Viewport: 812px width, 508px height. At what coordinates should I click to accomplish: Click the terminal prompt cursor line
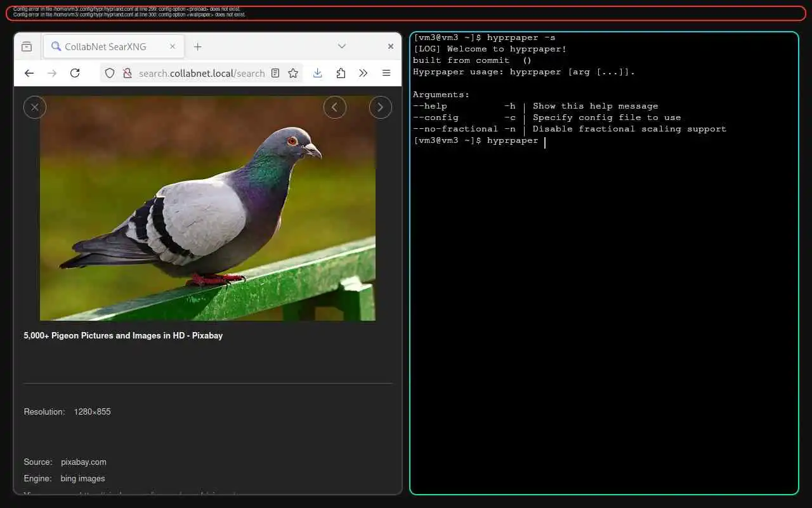tap(479, 140)
